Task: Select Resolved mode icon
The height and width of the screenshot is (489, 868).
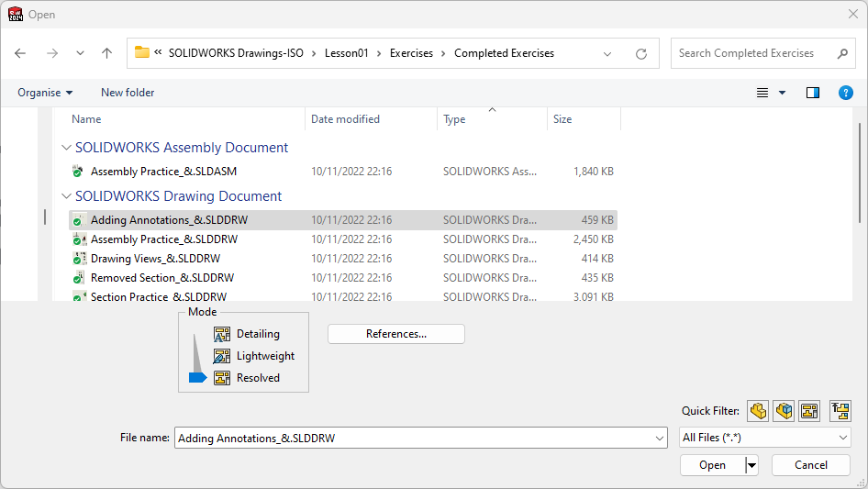Action: [x=222, y=378]
